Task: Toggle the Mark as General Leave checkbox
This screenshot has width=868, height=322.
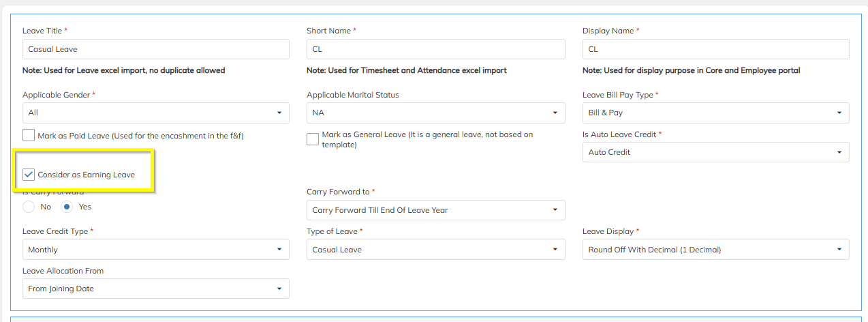Action: [x=313, y=139]
